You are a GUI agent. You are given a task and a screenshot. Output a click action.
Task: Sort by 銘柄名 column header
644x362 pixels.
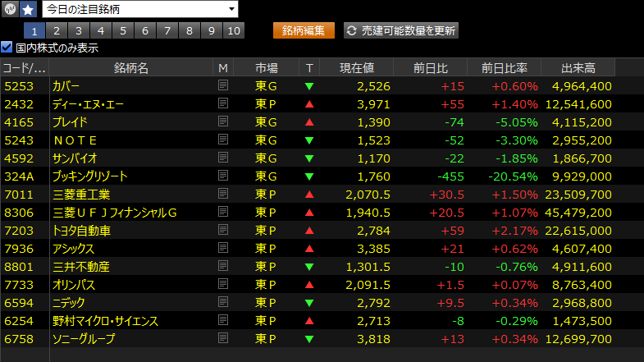point(131,68)
